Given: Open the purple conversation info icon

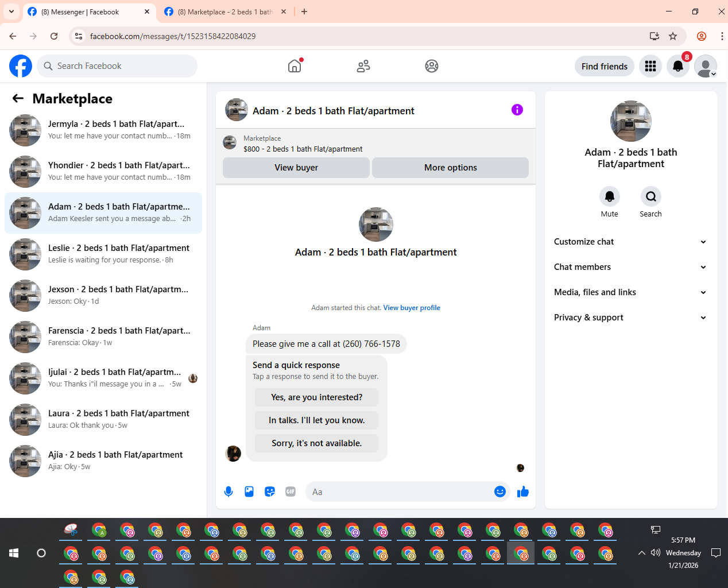Looking at the screenshot, I should 517,110.
